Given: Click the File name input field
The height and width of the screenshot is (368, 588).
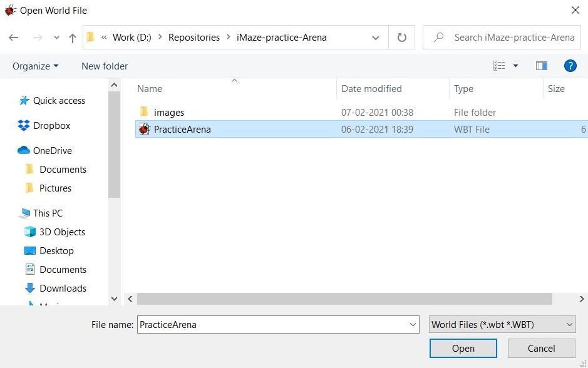Looking at the screenshot, I should coord(278,325).
